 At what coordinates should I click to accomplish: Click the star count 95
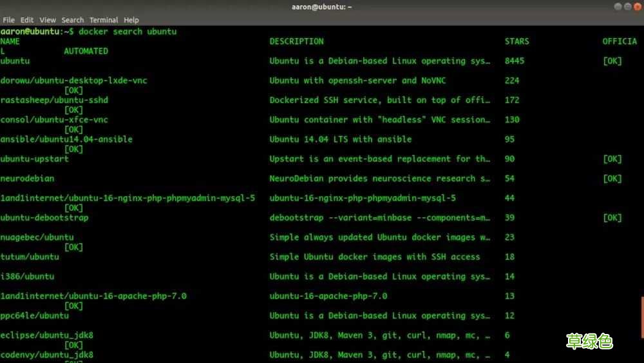[509, 139]
